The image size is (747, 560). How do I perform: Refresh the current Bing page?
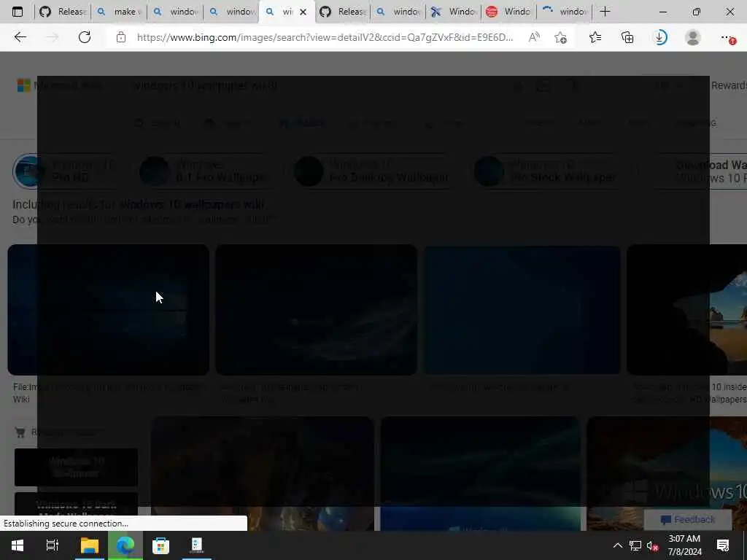[x=85, y=37]
